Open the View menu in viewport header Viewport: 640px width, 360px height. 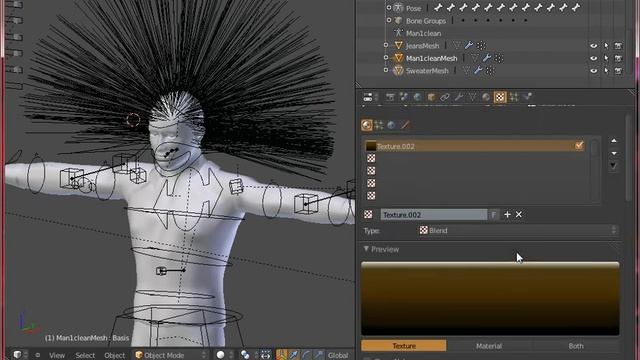point(57,356)
